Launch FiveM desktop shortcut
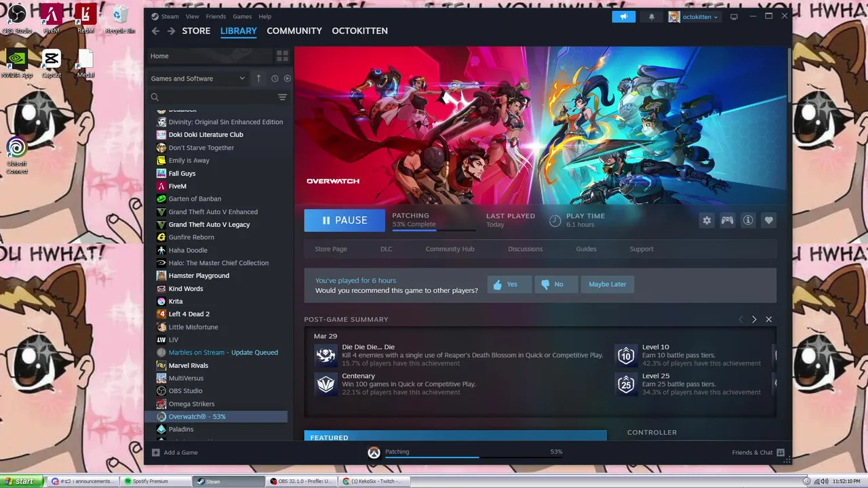Viewport: 868px width, 488px height. [x=51, y=18]
